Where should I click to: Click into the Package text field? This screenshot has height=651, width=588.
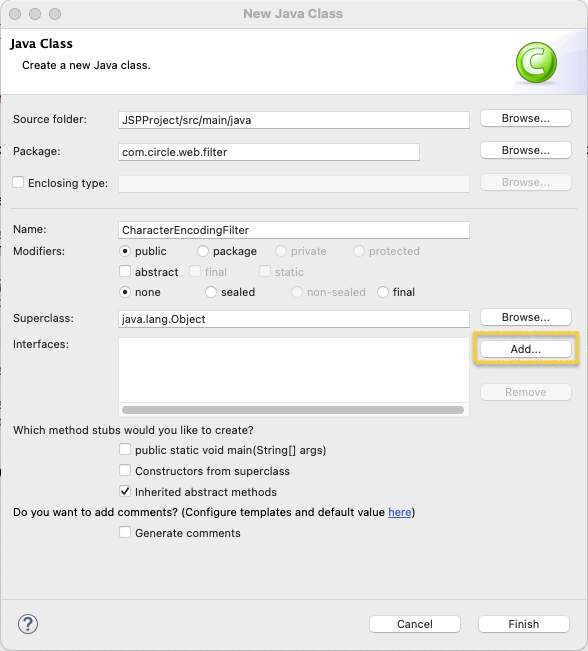(x=269, y=152)
